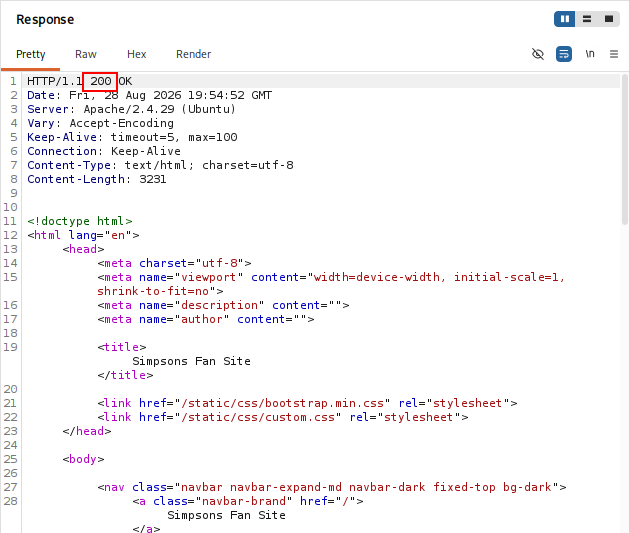Select side-by-side split layout icon
The height and width of the screenshot is (533, 629).
[x=564, y=19]
